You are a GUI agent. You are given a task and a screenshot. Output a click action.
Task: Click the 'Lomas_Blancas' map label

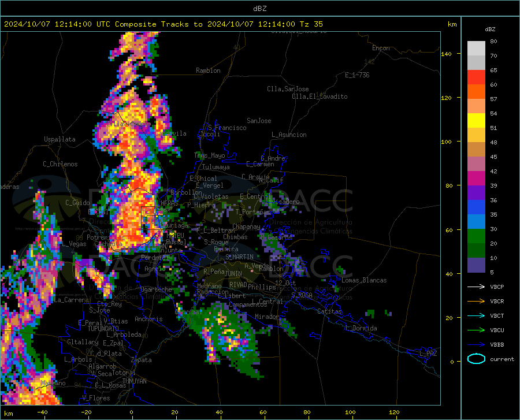[x=364, y=280]
